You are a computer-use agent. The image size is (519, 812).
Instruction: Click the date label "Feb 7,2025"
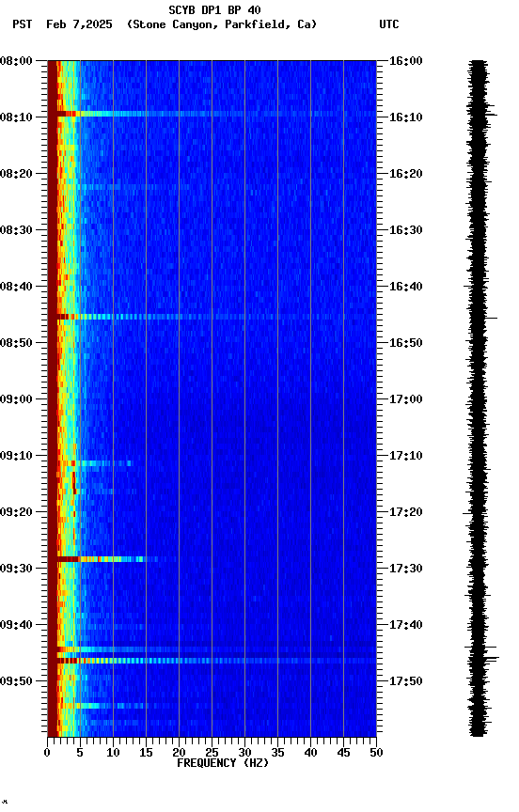(x=79, y=24)
